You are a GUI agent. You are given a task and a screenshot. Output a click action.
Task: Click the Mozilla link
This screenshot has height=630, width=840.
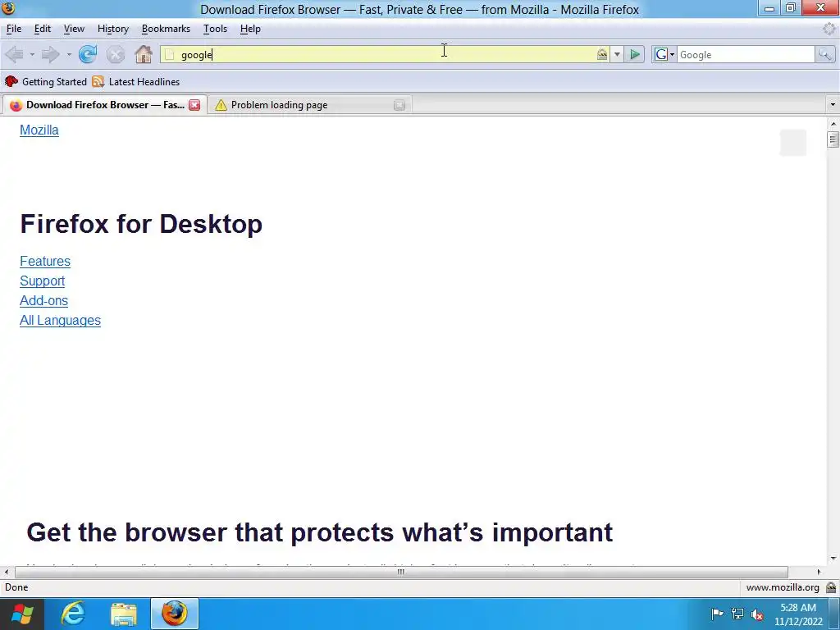point(39,130)
